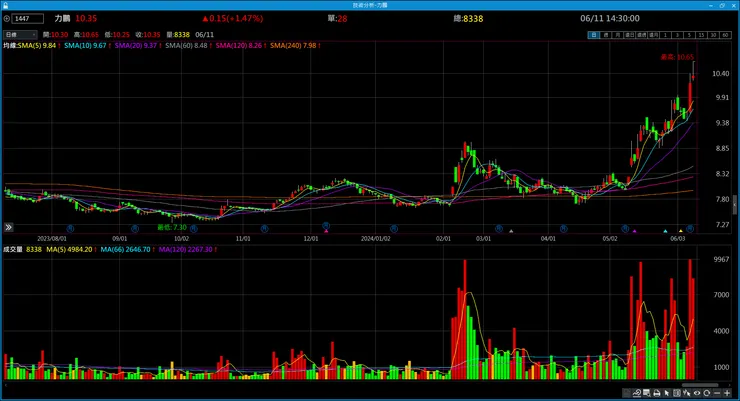740x401 pixels.
Task: Select the 5-minute period button
Action: [x=690, y=35]
